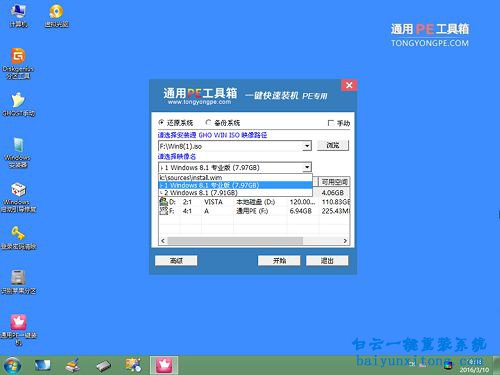The image size is (500, 375).
Task: Open the gray drive partition desktop icon
Action: tap(18, 282)
